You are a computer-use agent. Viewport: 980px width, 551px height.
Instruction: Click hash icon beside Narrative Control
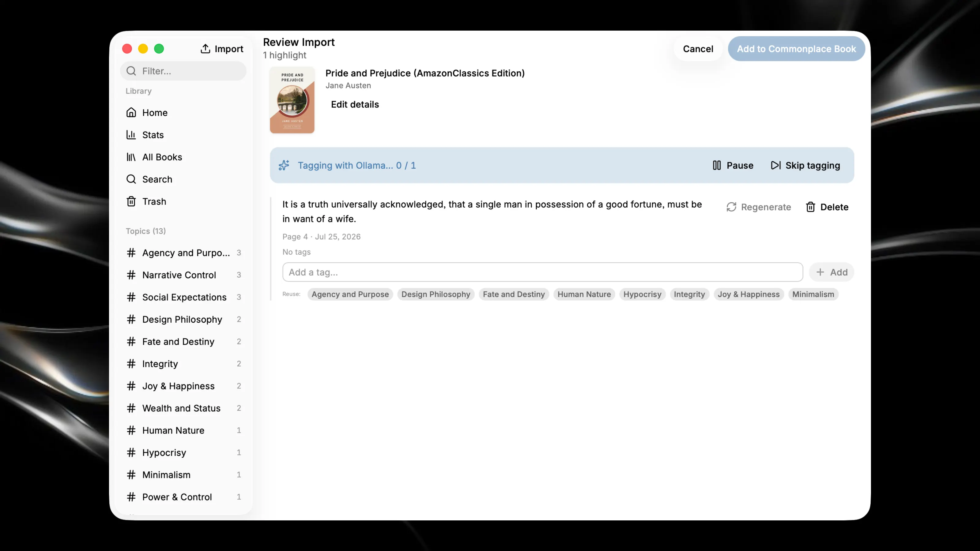coord(131,275)
